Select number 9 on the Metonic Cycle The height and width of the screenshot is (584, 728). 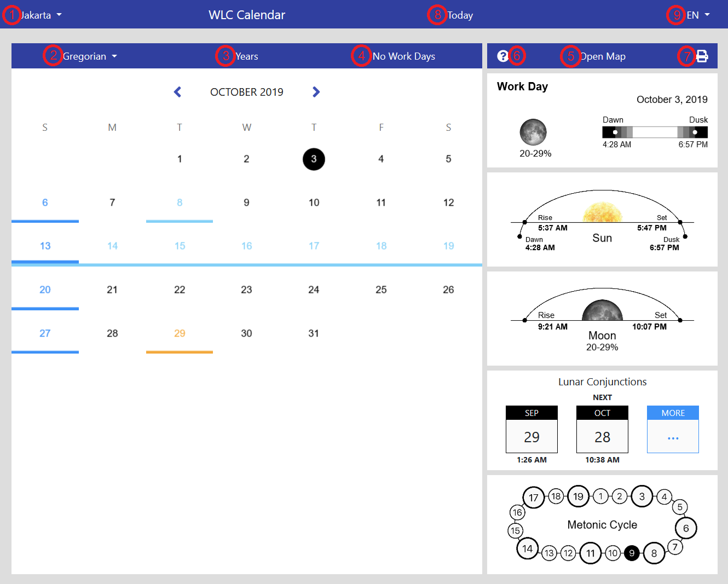[x=632, y=553]
